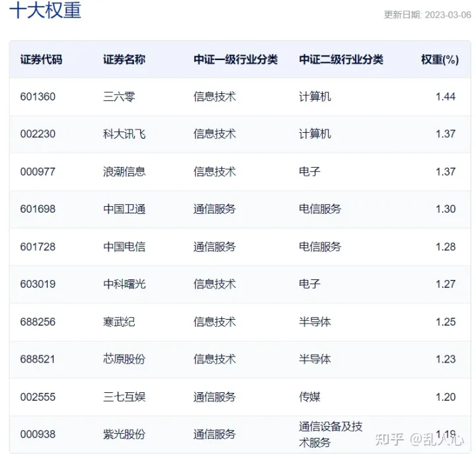The image size is (476, 459).
Task: Click the weight 1.44
Action: tap(446, 96)
